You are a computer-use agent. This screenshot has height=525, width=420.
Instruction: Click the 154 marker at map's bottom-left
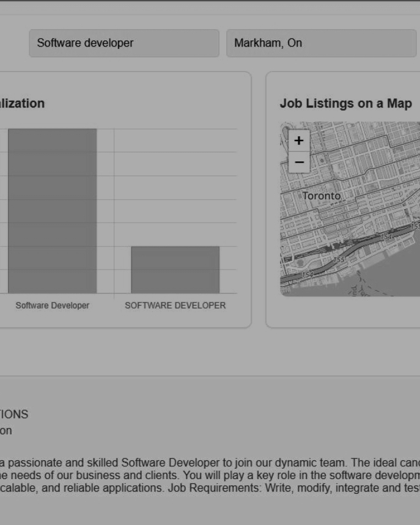[x=307, y=274]
